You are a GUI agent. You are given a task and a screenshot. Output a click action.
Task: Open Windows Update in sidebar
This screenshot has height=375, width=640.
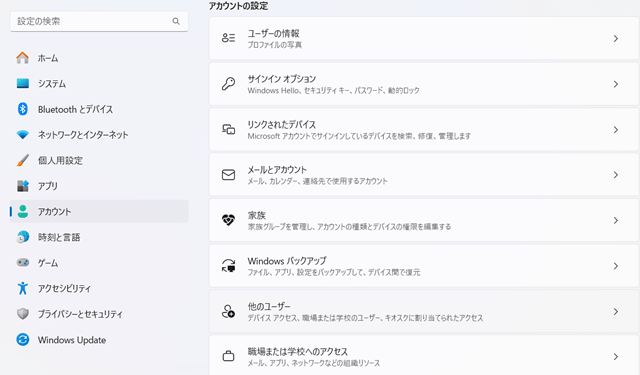coord(99,339)
